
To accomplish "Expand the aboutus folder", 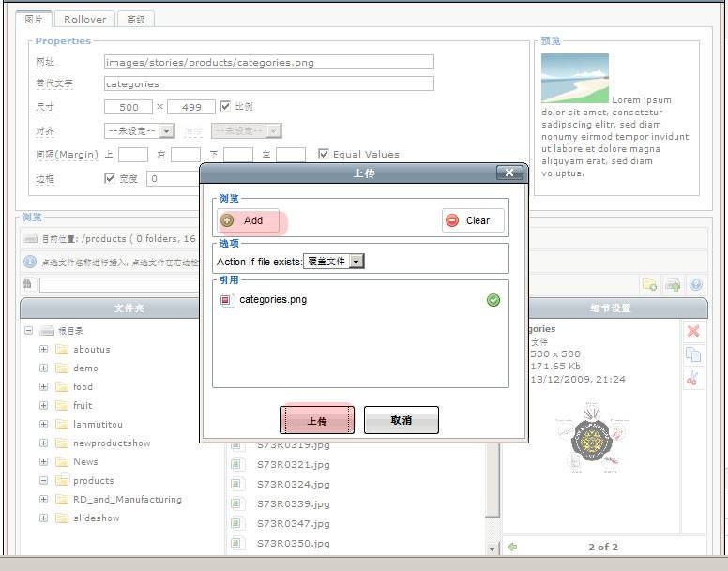I will (x=43, y=349).
